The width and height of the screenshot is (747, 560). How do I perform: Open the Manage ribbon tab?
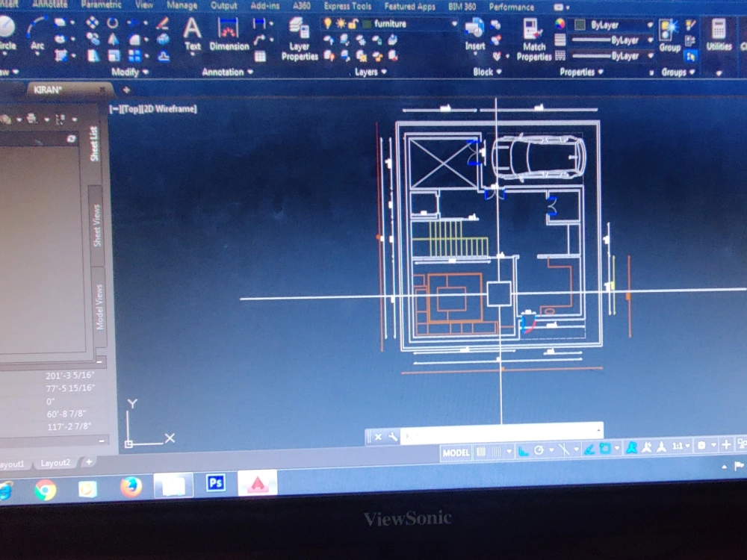182,5
